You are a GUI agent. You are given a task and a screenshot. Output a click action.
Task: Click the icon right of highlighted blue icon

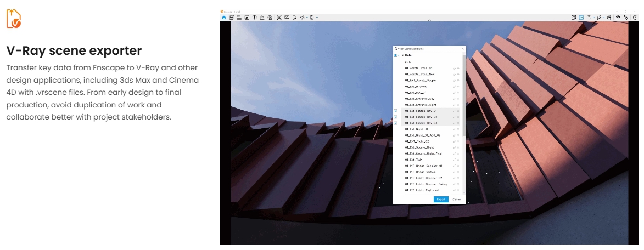click(x=589, y=17)
